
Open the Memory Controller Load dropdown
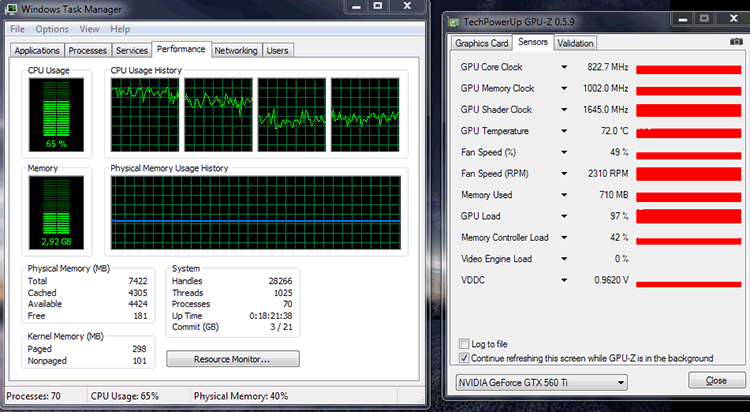564,237
